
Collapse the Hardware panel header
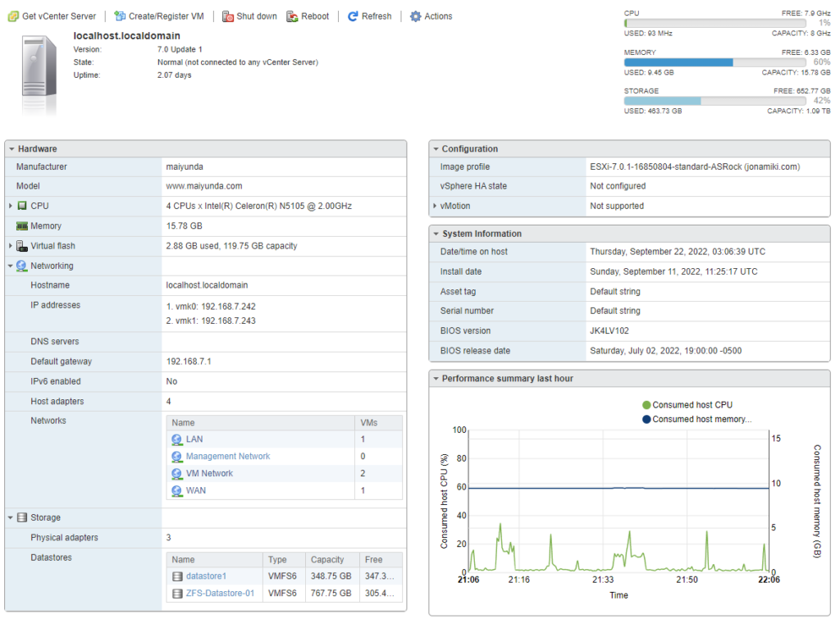(x=10, y=148)
